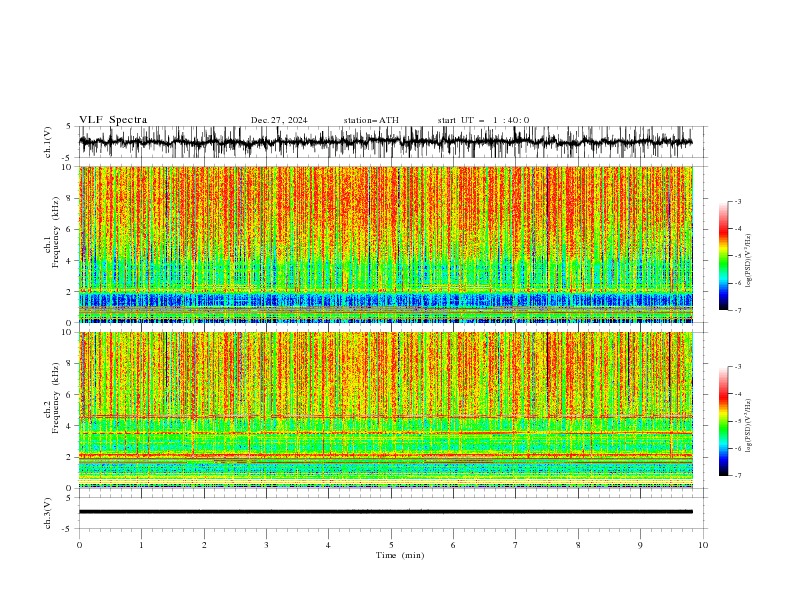Click the ch.1 voltage waveform trace
Image resolution: width=792 pixels, height=612 pixels.
[386, 142]
